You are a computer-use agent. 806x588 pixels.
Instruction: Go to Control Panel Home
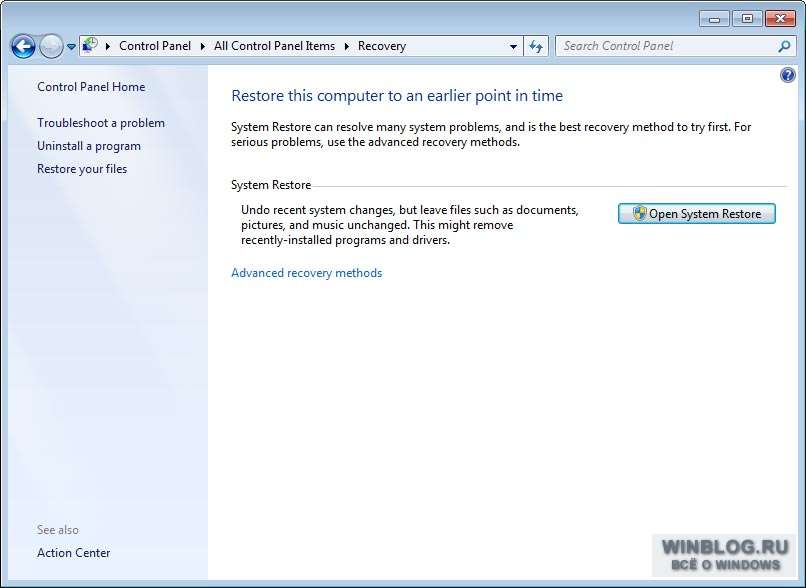tap(91, 87)
